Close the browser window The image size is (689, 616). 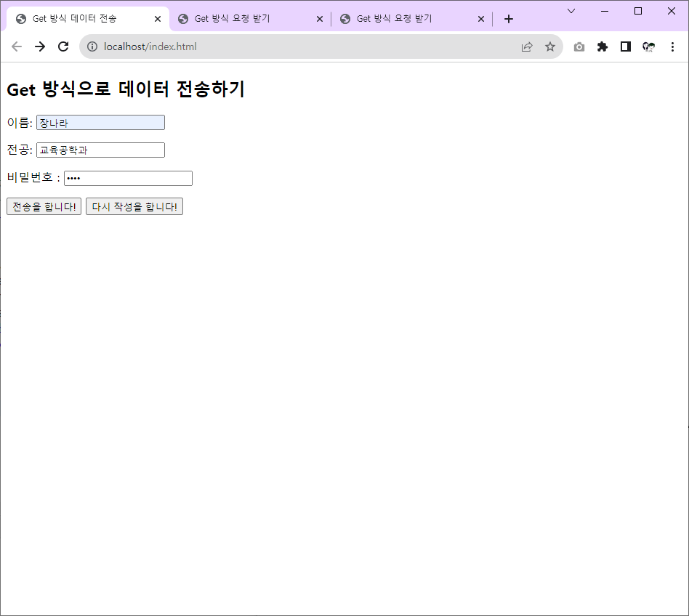click(x=672, y=11)
